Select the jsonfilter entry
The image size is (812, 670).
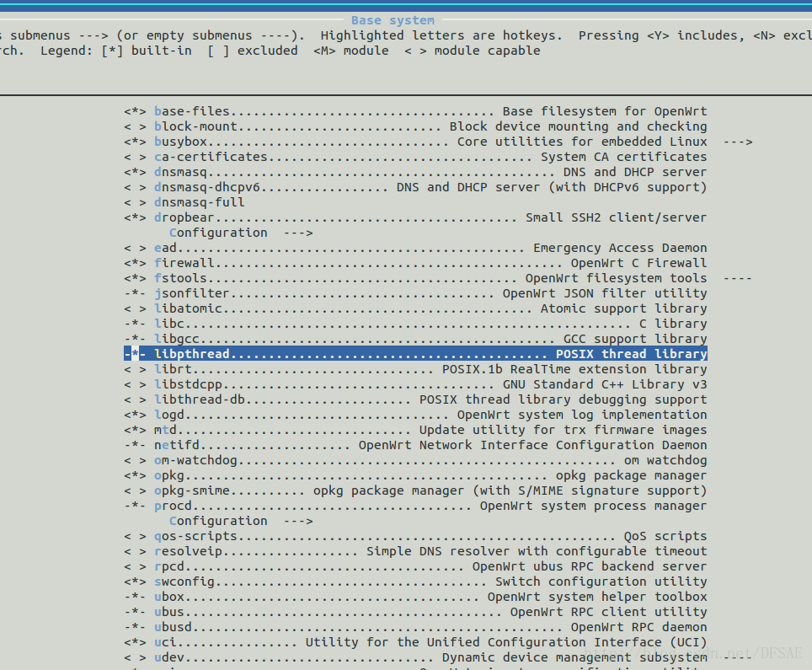tap(415, 293)
